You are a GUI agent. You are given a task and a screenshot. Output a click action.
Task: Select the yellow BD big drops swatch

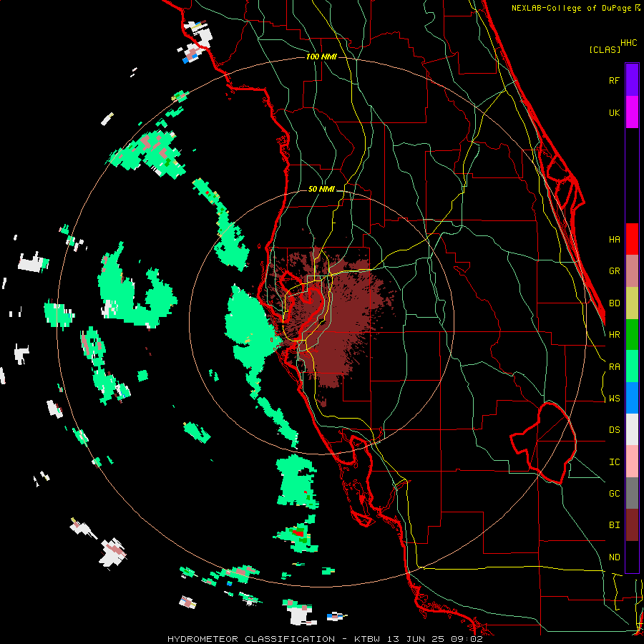632,303
